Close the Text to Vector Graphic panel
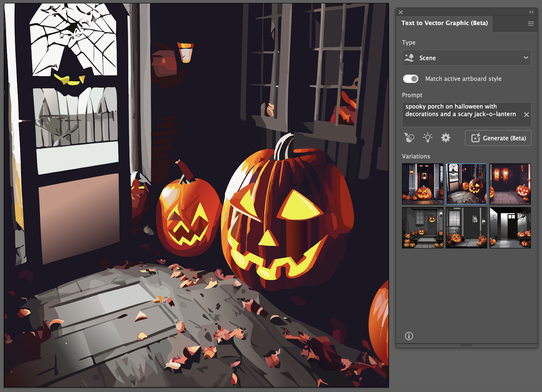 [401, 12]
